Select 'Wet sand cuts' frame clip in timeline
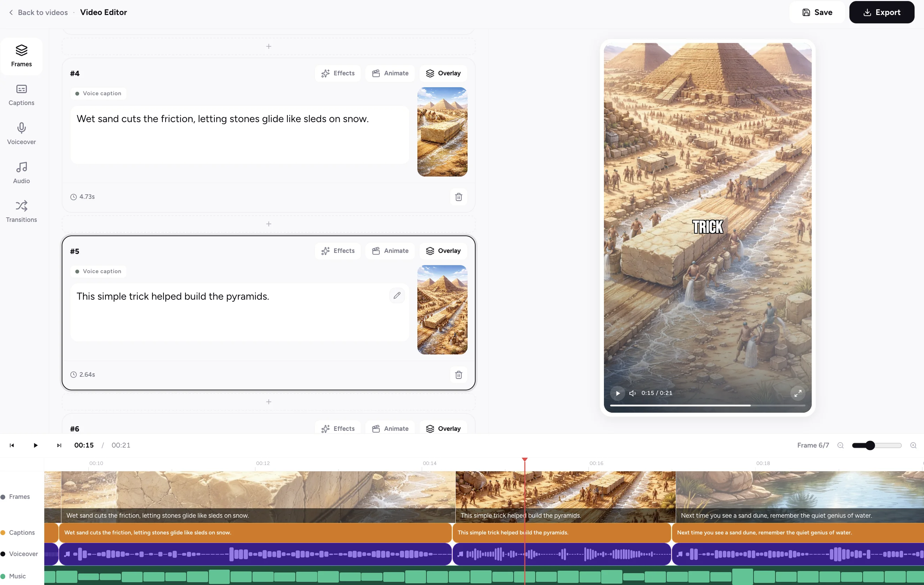Screen dimensions: 924x585 [258, 497]
